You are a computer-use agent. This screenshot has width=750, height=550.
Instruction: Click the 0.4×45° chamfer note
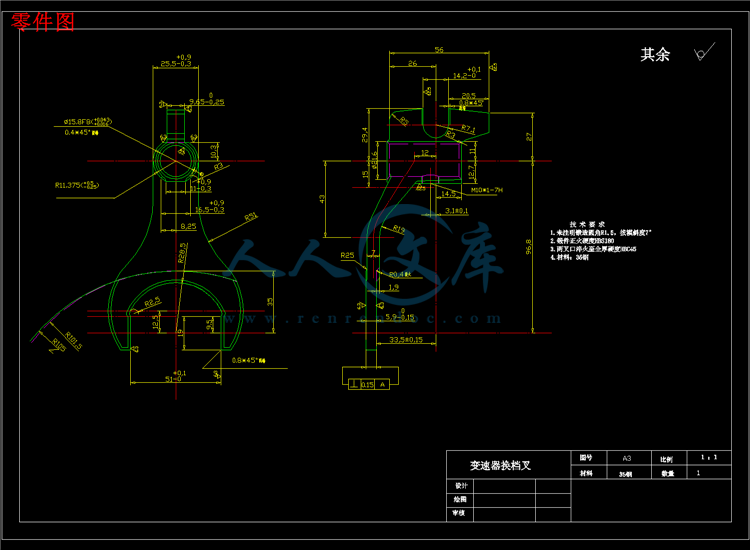pyautogui.click(x=81, y=132)
